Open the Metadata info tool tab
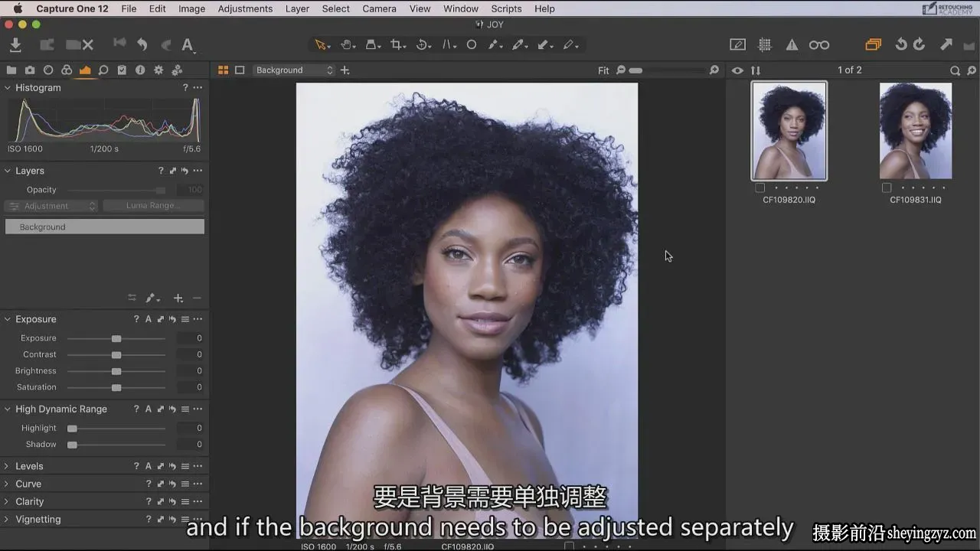The height and width of the screenshot is (551, 980). pos(140,70)
